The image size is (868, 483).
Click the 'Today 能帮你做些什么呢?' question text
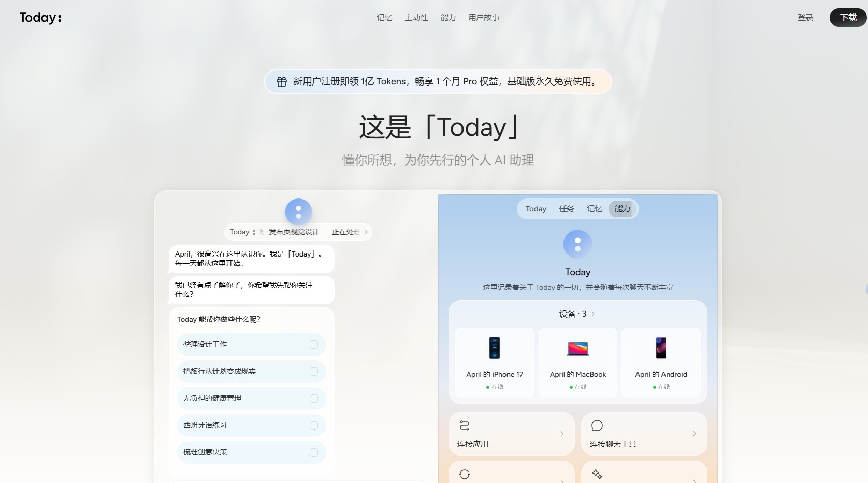point(219,320)
